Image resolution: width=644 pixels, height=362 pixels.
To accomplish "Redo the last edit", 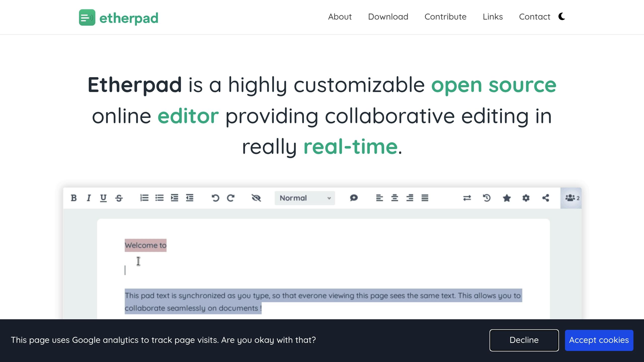I will [x=231, y=198].
